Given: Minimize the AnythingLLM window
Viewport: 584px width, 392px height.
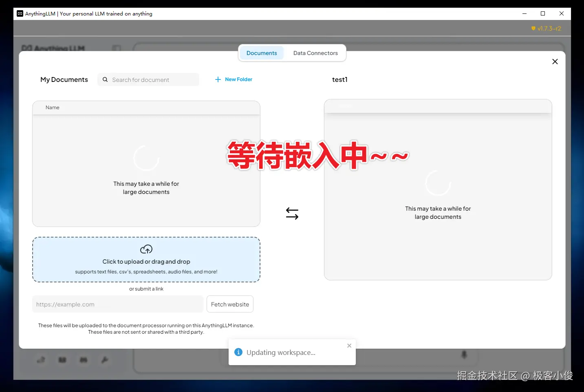Looking at the screenshot, I should click(524, 13).
